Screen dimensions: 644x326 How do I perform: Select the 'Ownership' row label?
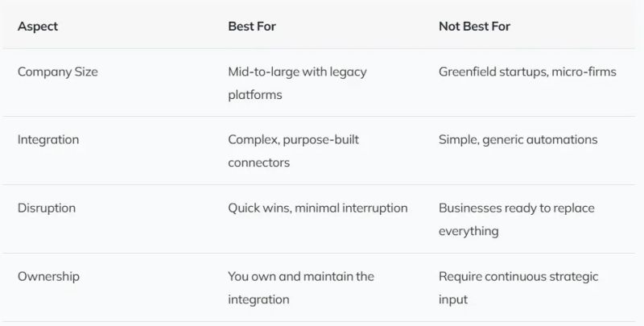click(48, 276)
